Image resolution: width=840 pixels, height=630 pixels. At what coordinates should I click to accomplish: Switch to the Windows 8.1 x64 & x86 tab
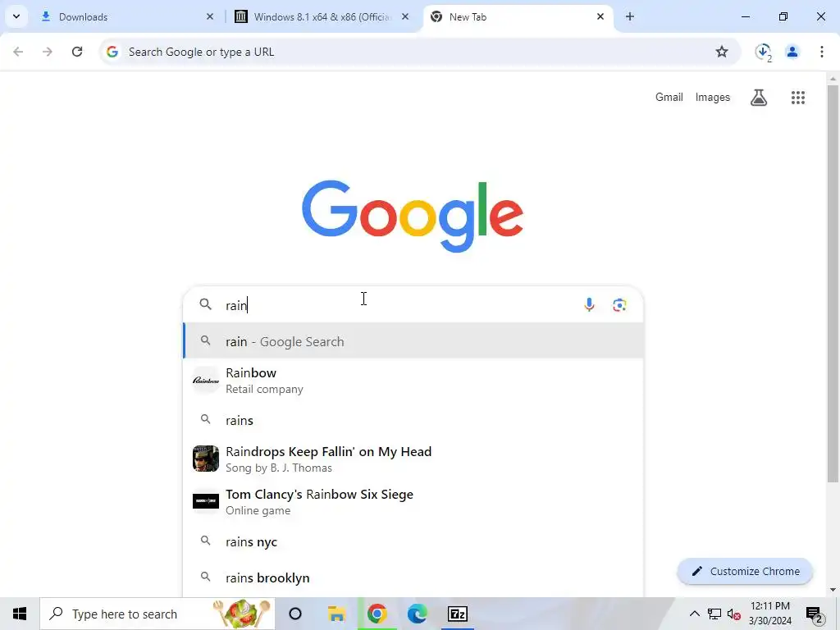pos(323,16)
